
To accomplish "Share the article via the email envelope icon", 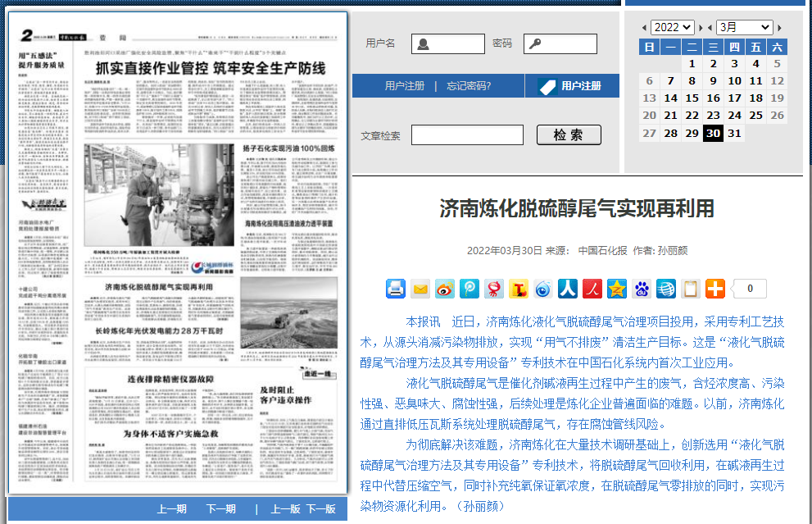I will (x=420, y=289).
